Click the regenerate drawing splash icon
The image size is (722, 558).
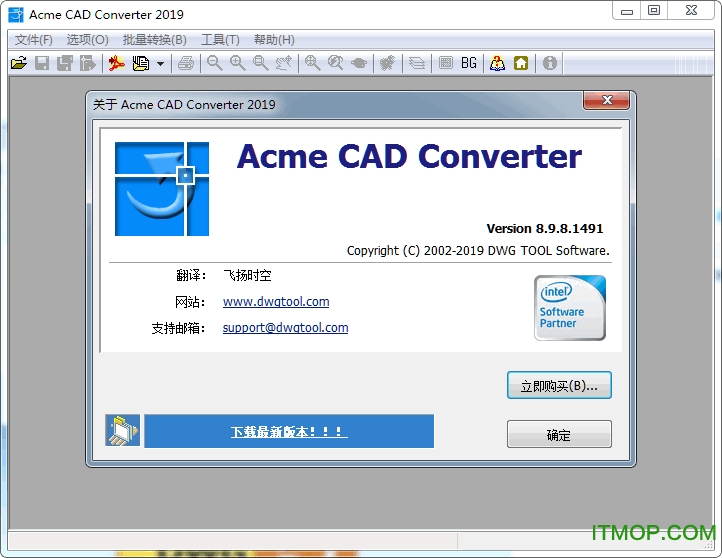point(388,63)
